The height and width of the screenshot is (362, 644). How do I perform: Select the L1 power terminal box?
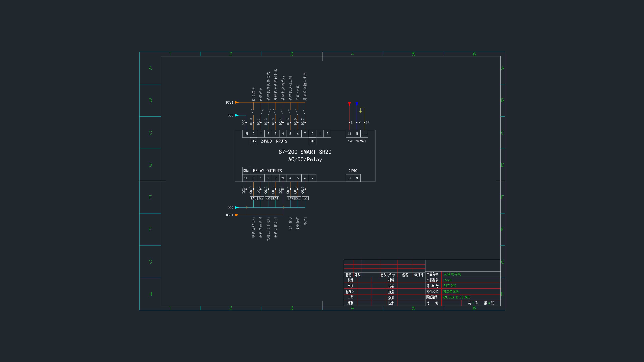350,134
